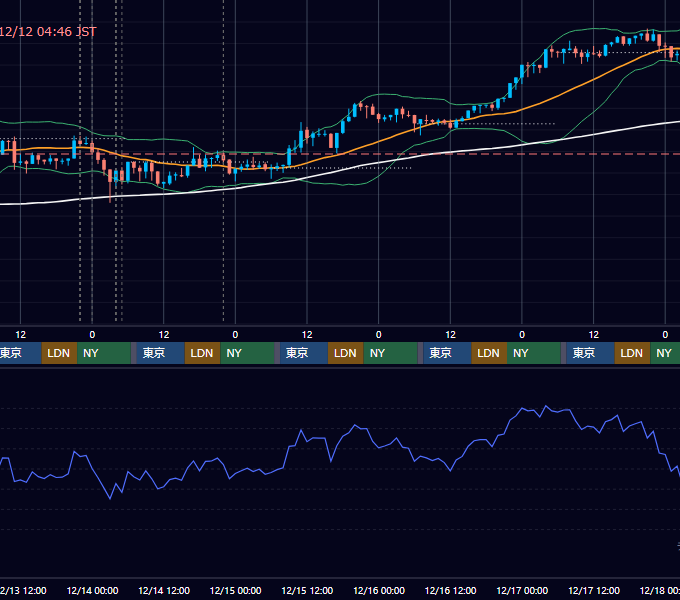Click the 東京 session block above 12/15 12:00
Screen dimensions: 680x600
[x=304, y=353]
